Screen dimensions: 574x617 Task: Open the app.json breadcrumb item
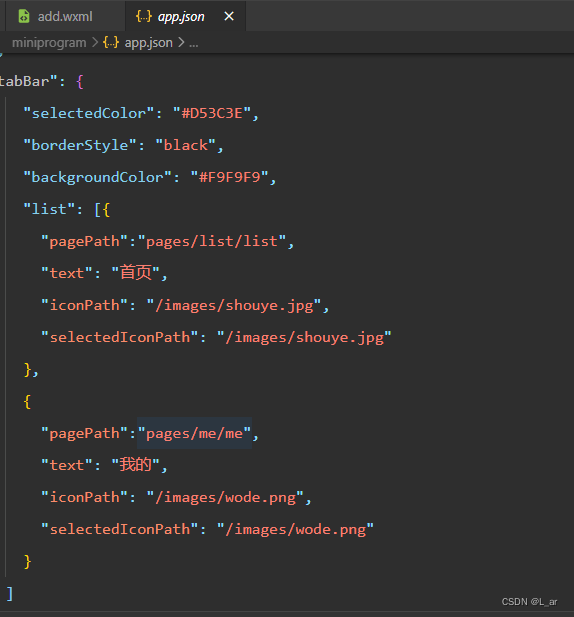[x=148, y=42]
